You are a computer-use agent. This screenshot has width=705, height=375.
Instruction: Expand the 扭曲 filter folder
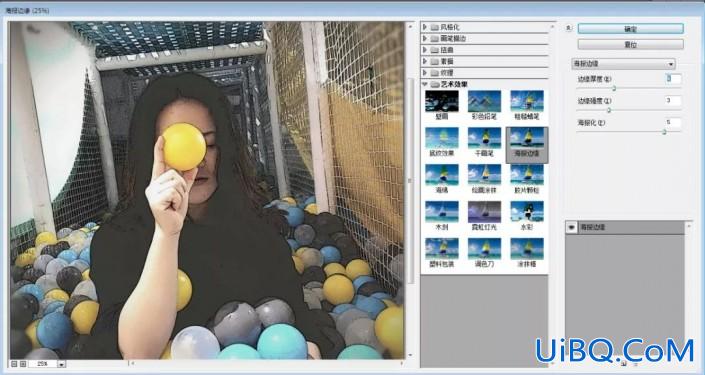point(425,50)
